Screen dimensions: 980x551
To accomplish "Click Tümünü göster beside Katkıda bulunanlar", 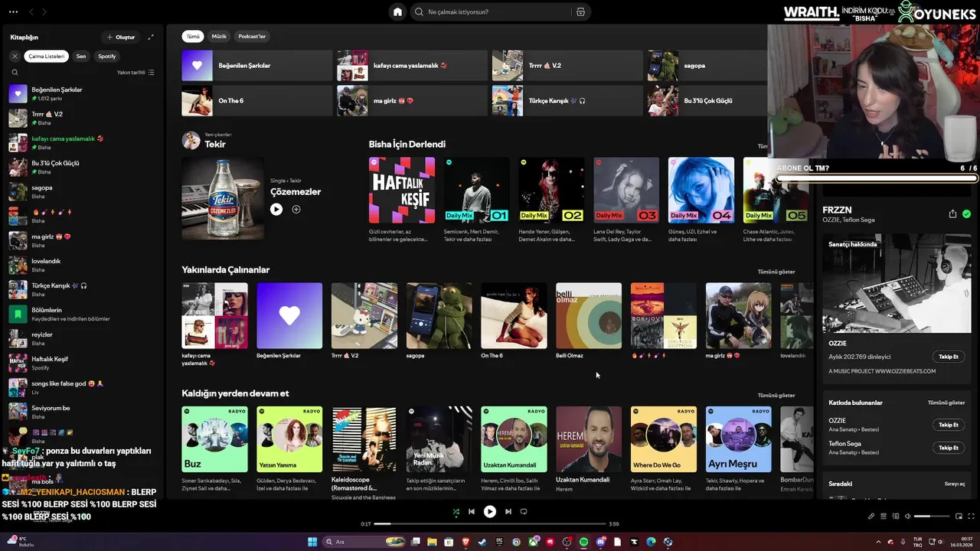I will (x=946, y=403).
